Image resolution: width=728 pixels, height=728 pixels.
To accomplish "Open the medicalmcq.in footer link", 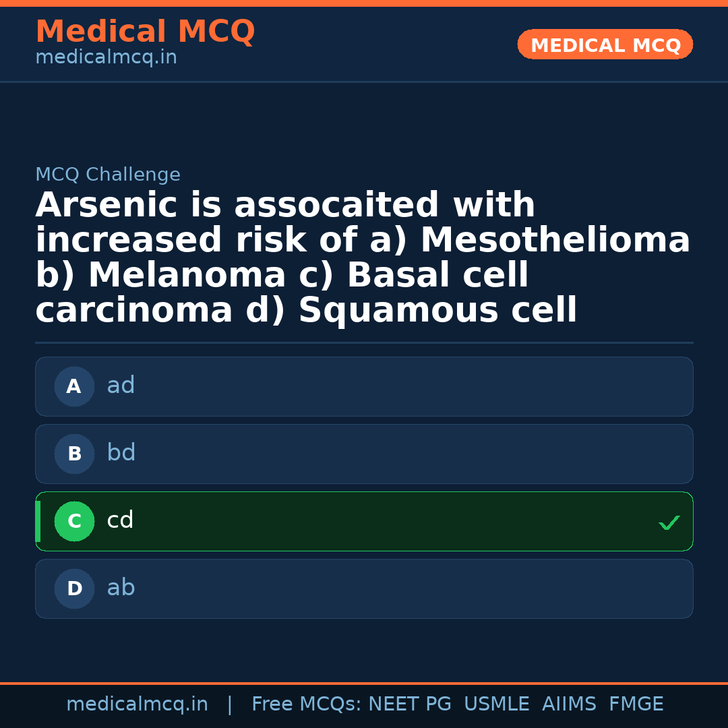I will (137, 704).
